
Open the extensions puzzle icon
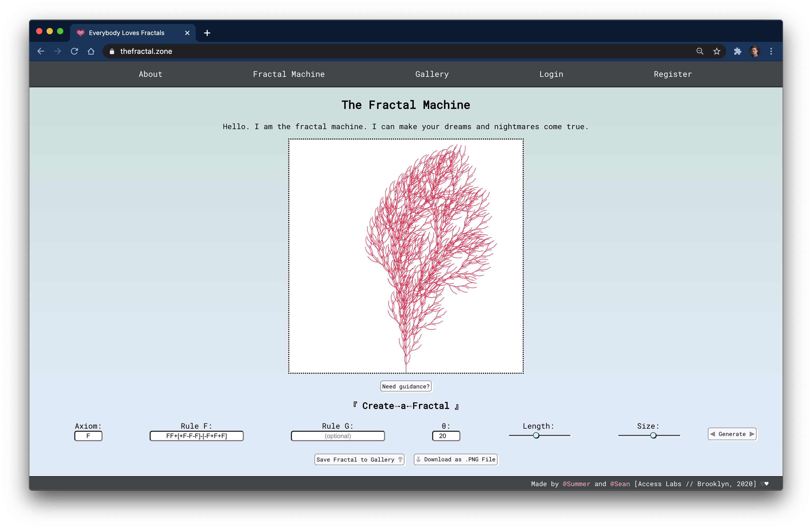[x=737, y=51]
